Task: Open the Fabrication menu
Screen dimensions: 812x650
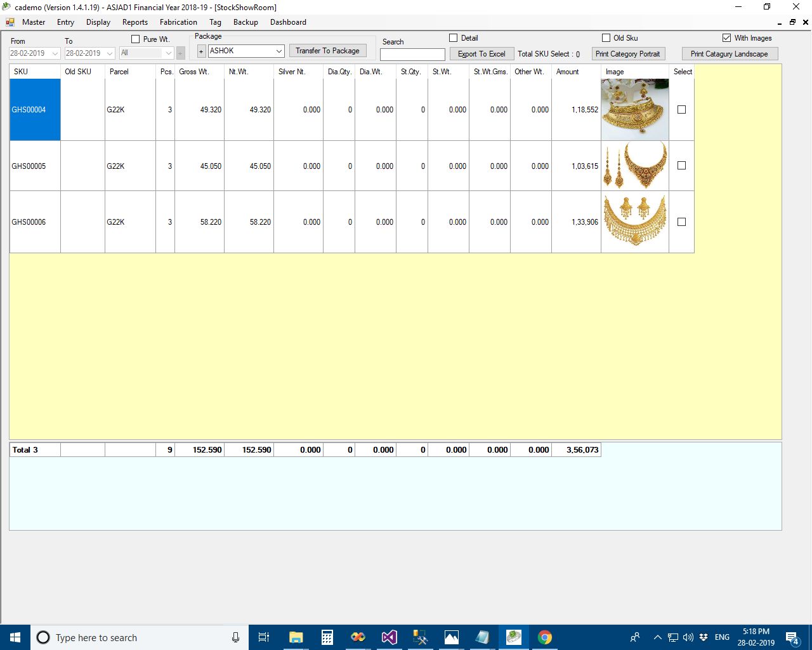Action: pyautogui.click(x=178, y=22)
